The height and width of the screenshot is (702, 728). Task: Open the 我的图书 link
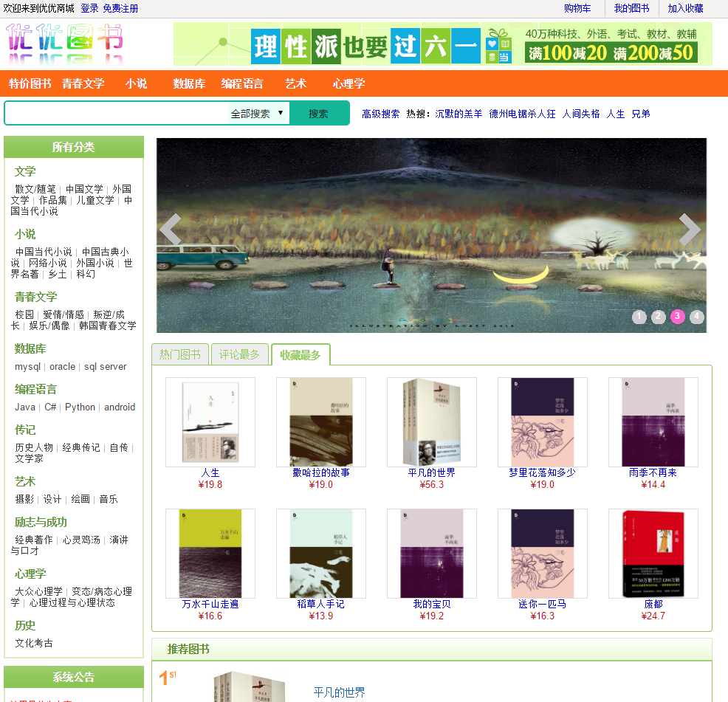631,8
